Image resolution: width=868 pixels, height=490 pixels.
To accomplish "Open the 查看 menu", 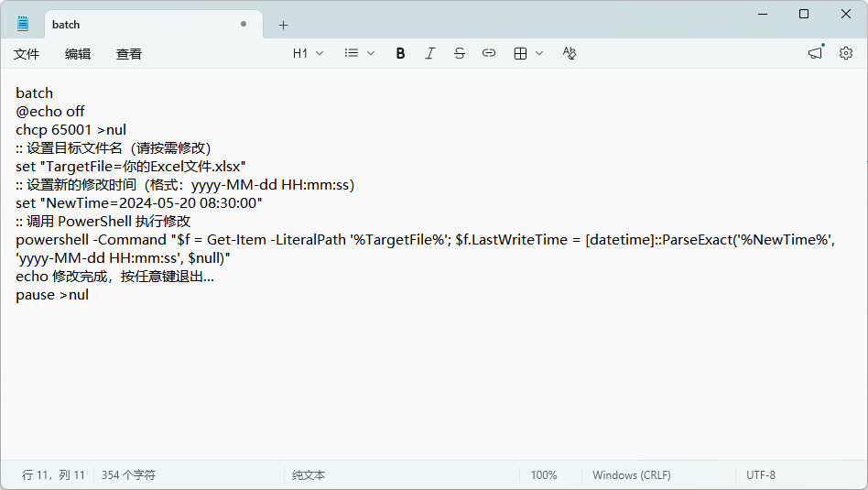I will (x=128, y=54).
